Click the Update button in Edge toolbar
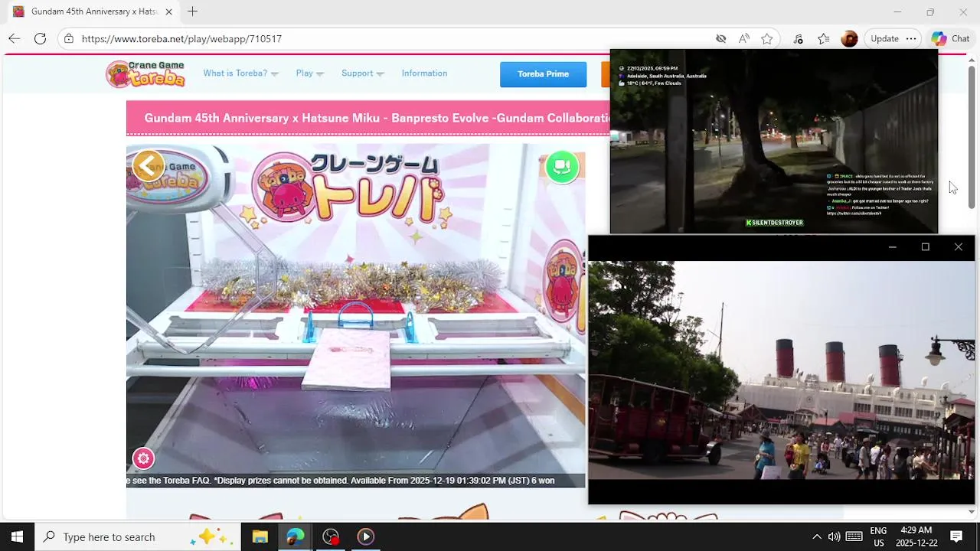This screenshot has width=980, height=551. tap(884, 38)
